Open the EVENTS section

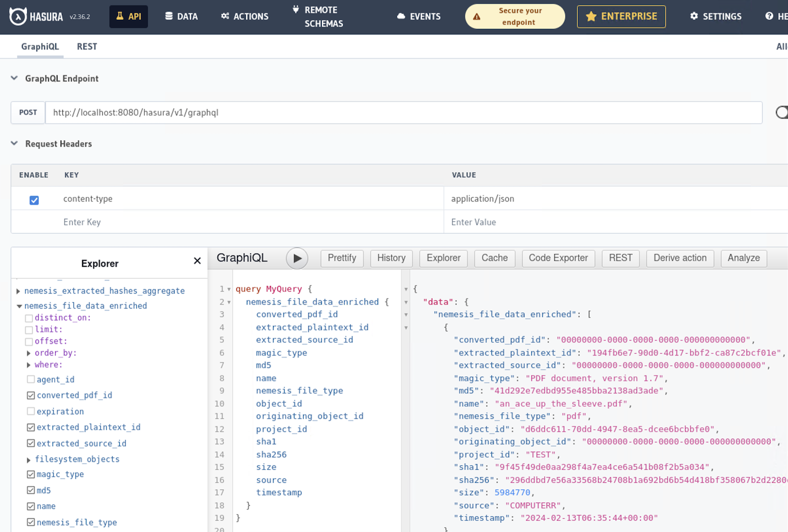click(x=419, y=16)
